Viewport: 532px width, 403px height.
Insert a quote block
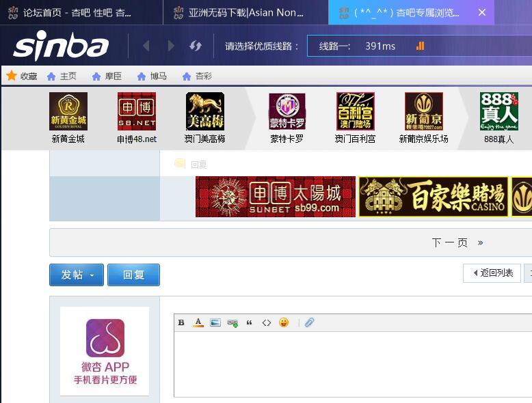[x=250, y=322]
